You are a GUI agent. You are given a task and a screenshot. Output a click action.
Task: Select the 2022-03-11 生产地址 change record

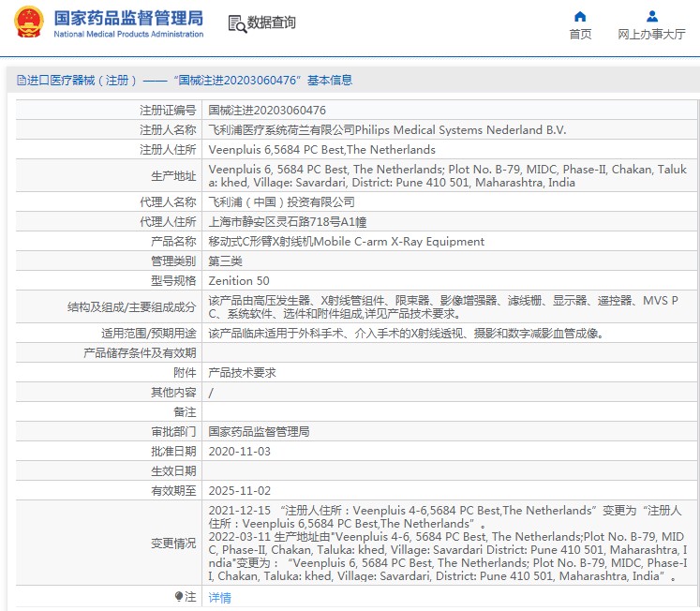pos(448,556)
